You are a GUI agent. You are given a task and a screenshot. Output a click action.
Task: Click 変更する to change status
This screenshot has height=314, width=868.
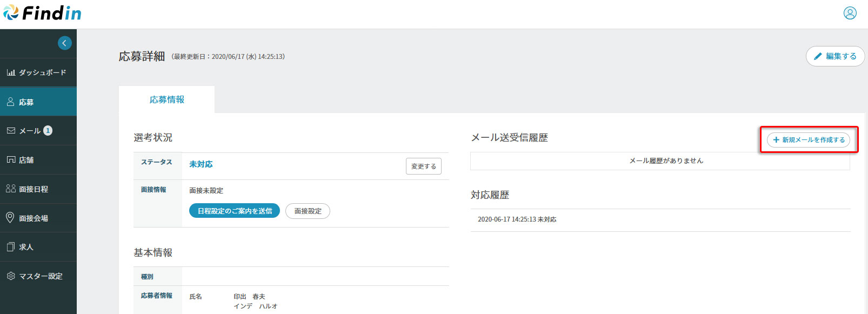[423, 166]
